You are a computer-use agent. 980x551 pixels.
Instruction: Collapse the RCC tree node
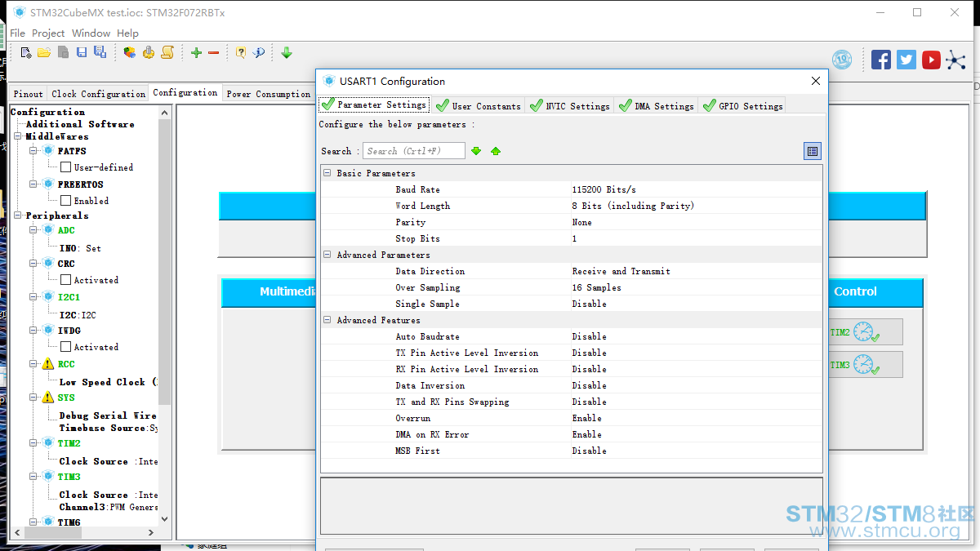(34, 364)
